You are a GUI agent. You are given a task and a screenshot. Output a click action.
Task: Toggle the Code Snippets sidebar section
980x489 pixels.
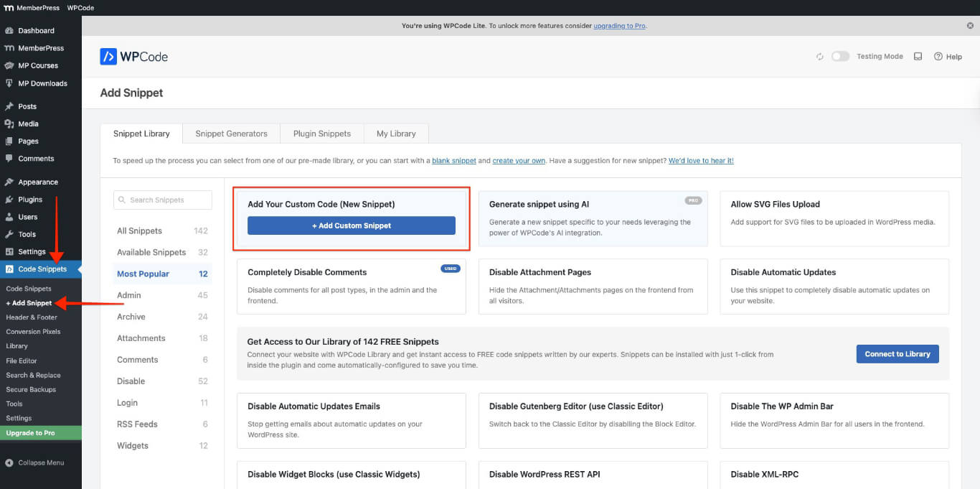pyautogui.click(x=42, y=269)
